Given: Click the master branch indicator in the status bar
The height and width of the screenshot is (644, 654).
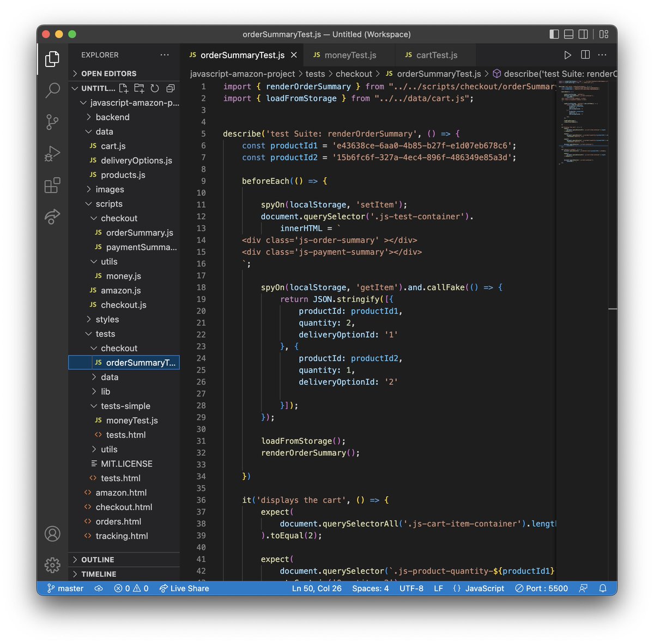Looking at the screenshot, I should coord(65,588).
